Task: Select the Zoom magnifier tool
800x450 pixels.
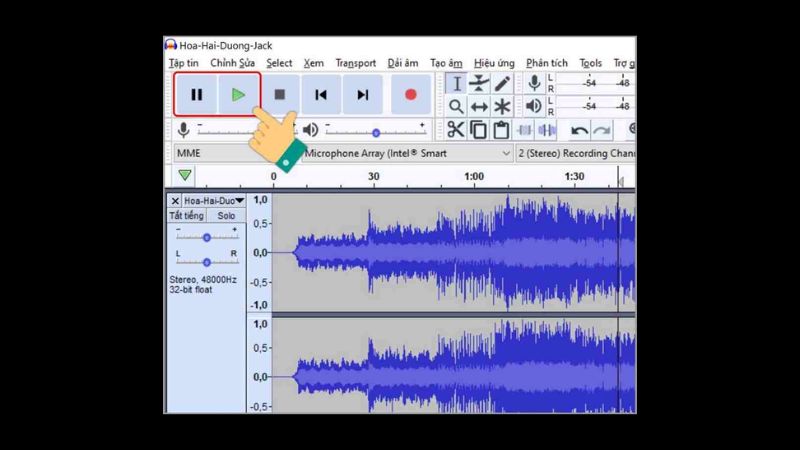Action: pyautogui.click(x=457, y=107)
